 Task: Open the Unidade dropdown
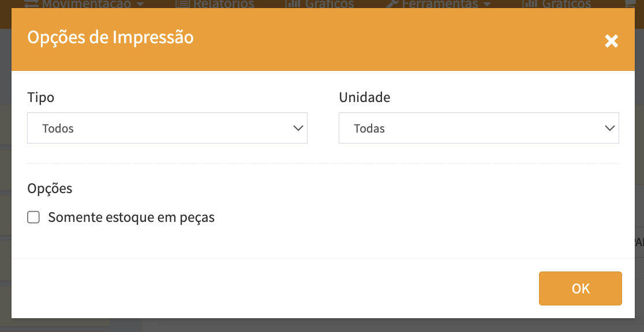[478, 128]
